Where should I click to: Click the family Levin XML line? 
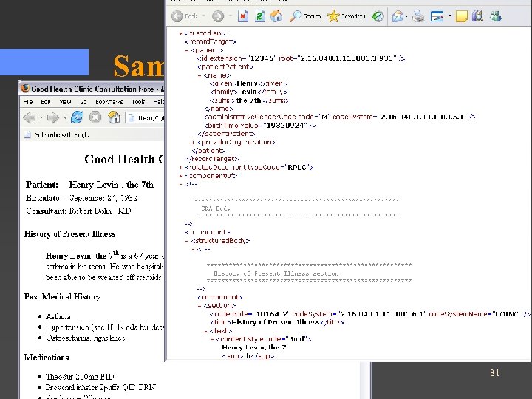[248, 92]
